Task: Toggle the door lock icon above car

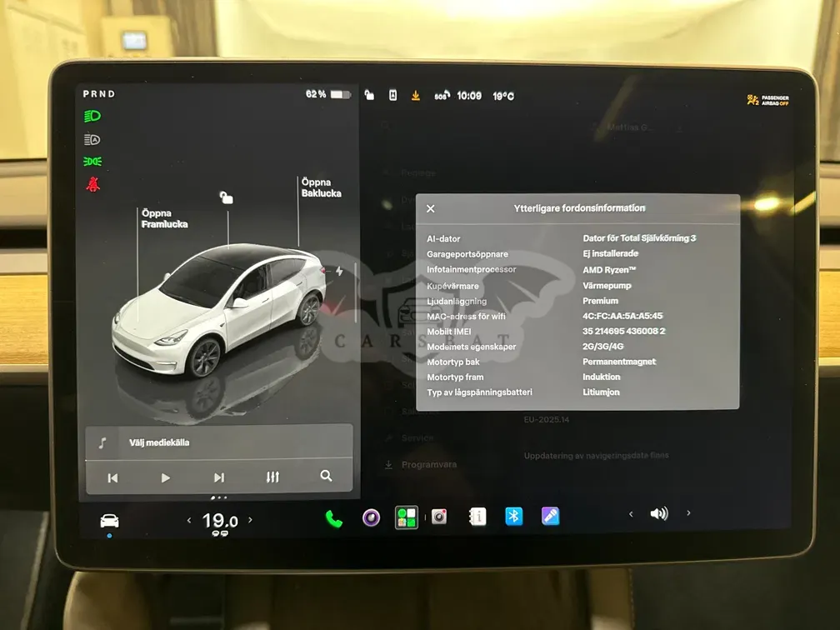Action: click(x=226, y=197)
